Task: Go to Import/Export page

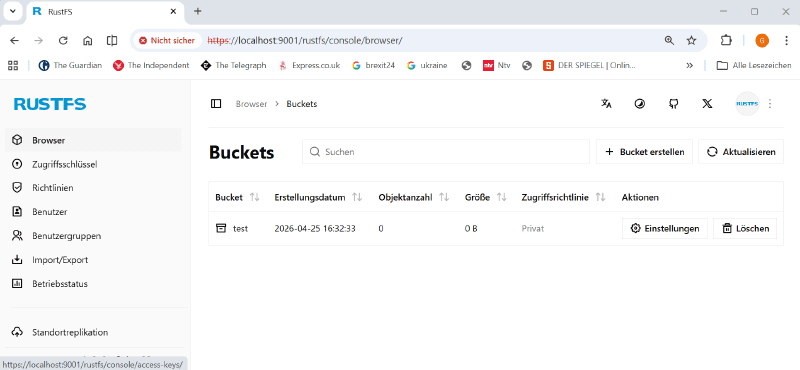Action: click(x=93, y=260)
